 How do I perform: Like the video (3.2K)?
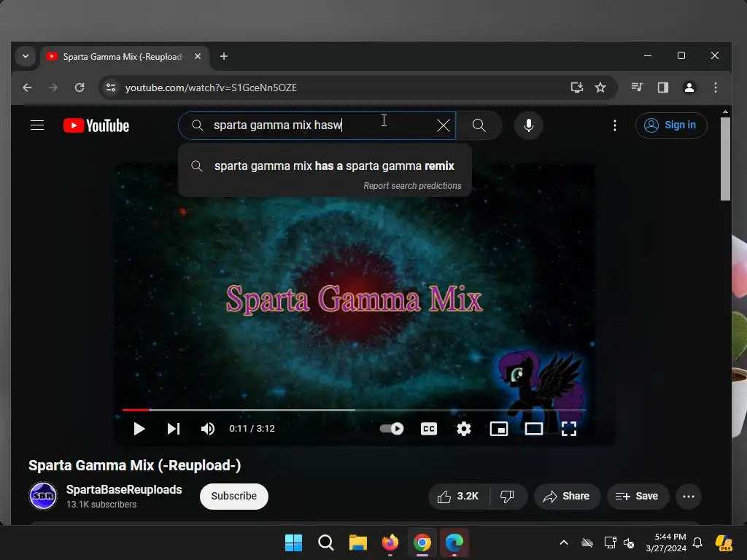(458, 496)
